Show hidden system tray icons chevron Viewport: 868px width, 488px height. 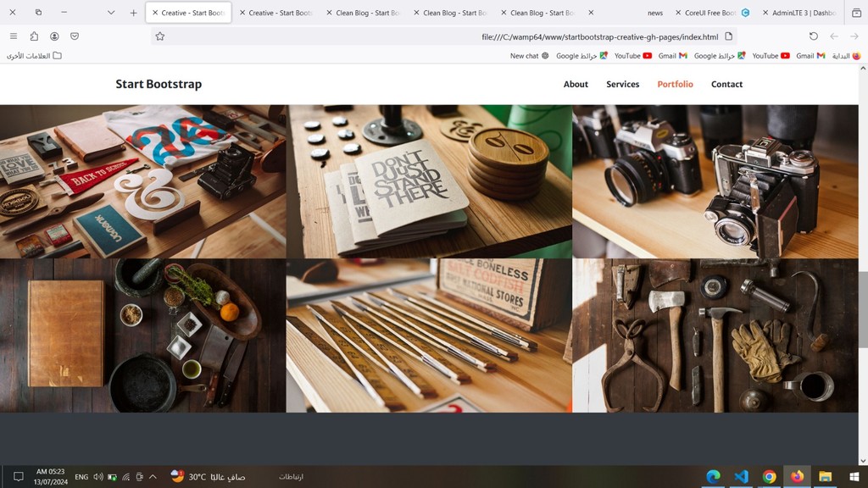pos(153,476)
